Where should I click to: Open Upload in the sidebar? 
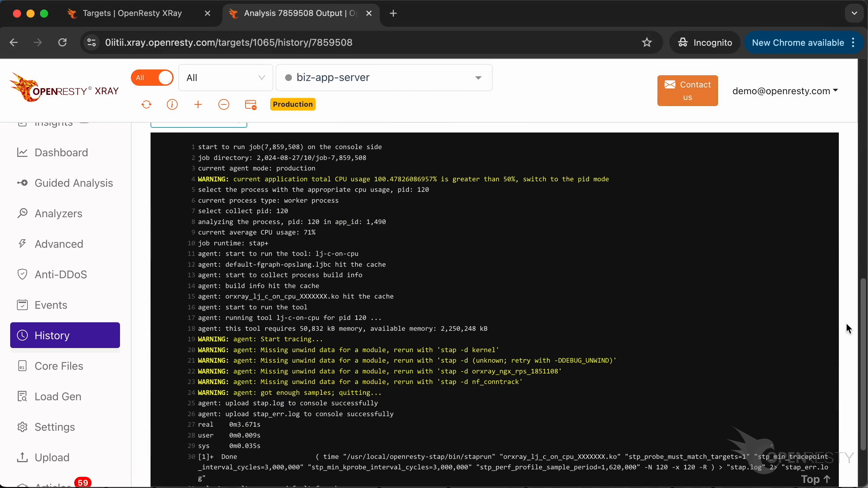(52, 457)
